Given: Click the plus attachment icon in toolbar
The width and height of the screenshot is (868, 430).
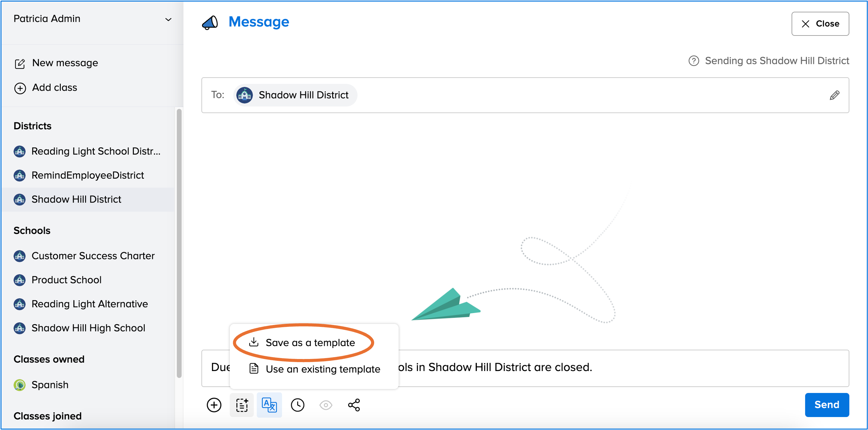Looking at the screenshot, I should coord(214,405).
